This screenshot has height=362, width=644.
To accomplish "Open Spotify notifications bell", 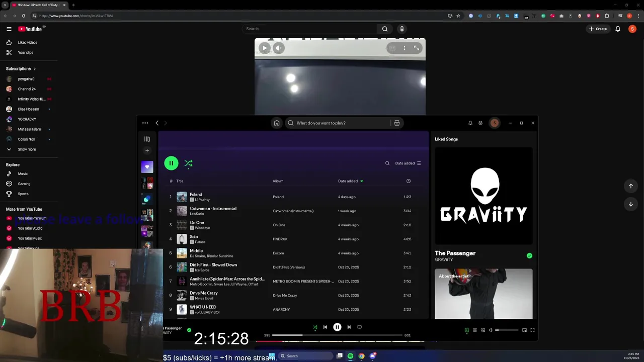I will pos(470,123).
